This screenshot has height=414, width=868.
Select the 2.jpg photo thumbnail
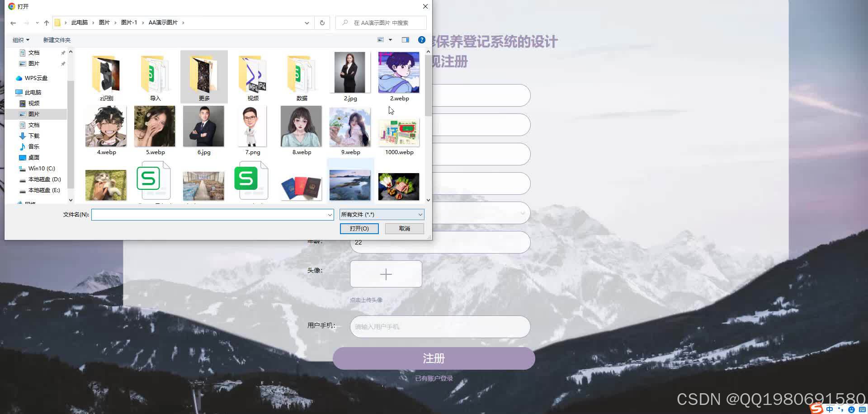point(350,72)
